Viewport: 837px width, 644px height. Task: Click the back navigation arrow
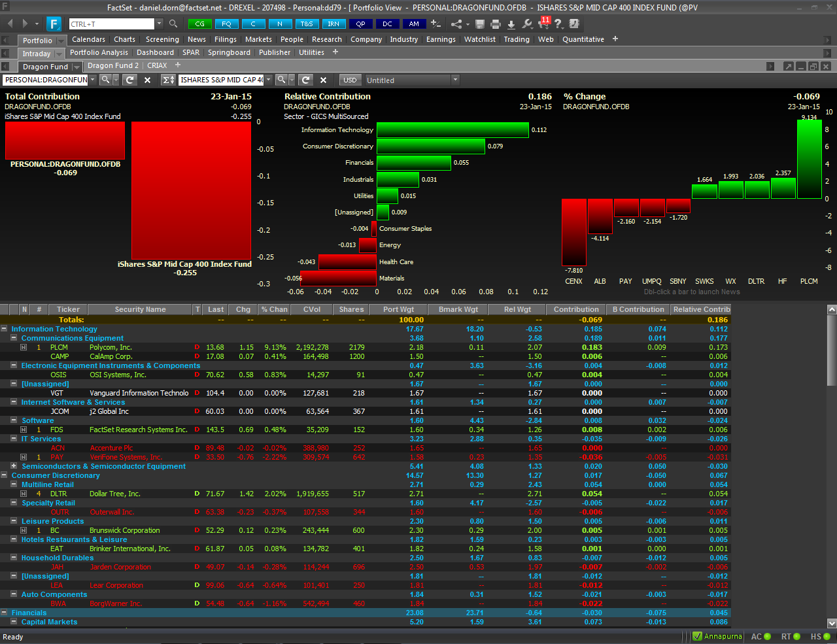click(x=10, y=24)
